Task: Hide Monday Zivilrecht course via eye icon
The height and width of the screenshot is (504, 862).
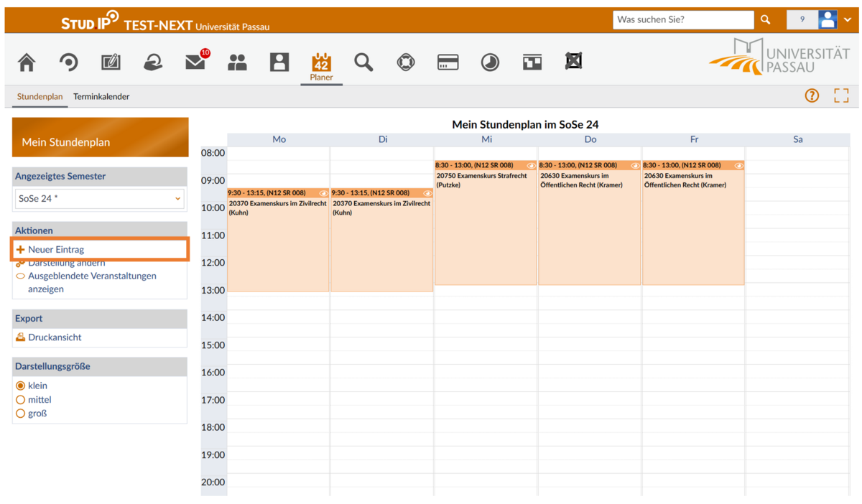Action: tap(323, 193)
